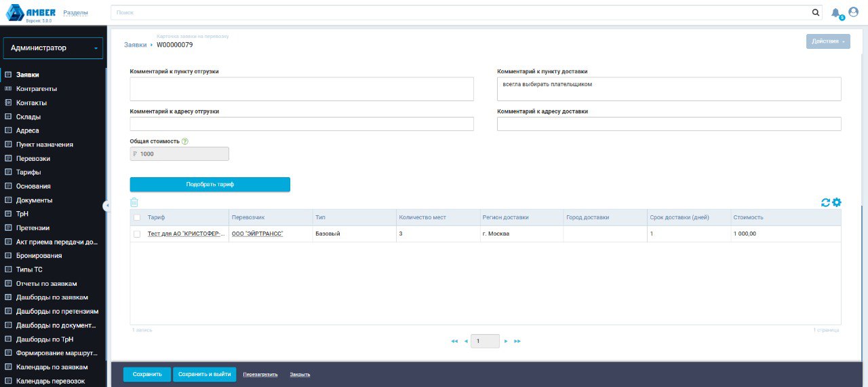Viewport: 868px width, 387px height.
Task: Go to the next table page
Action: 506,341
